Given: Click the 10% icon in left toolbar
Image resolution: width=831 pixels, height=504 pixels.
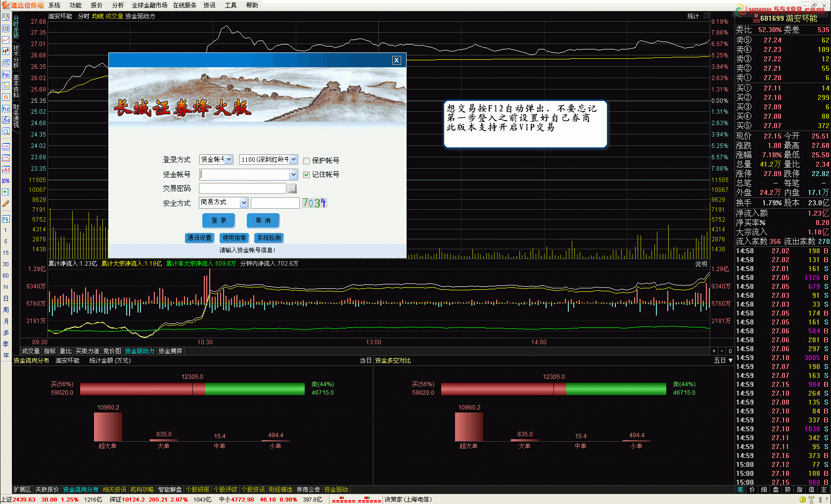Looking at the screenshot, I should coord(5,181).
